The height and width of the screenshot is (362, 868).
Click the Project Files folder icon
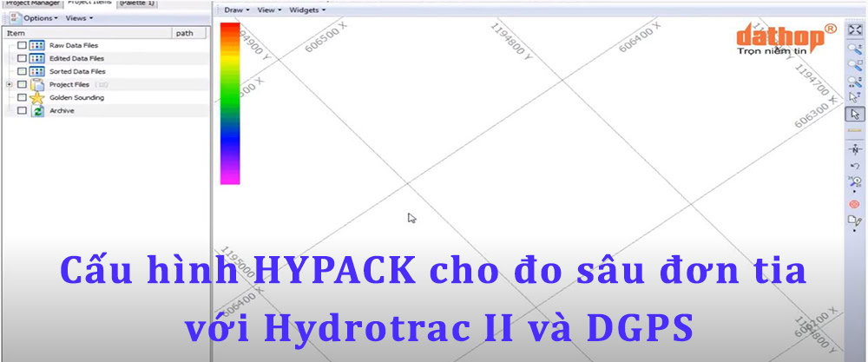(37, 84)
